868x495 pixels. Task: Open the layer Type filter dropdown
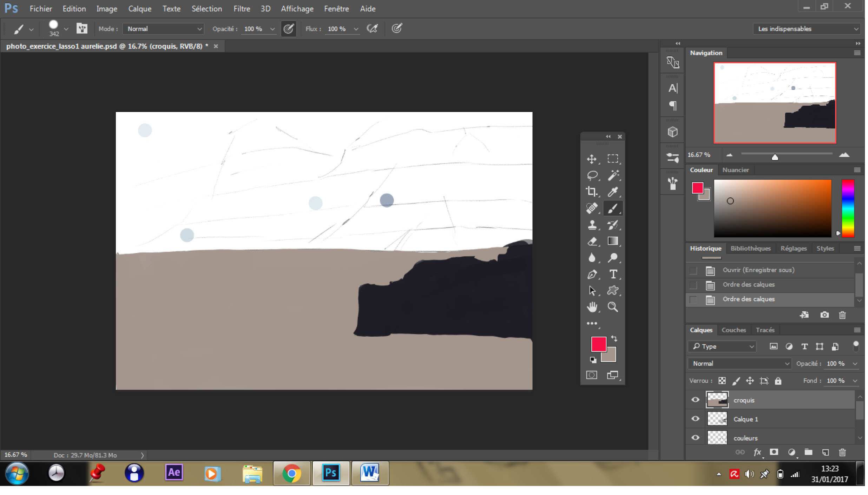(722, 346)
